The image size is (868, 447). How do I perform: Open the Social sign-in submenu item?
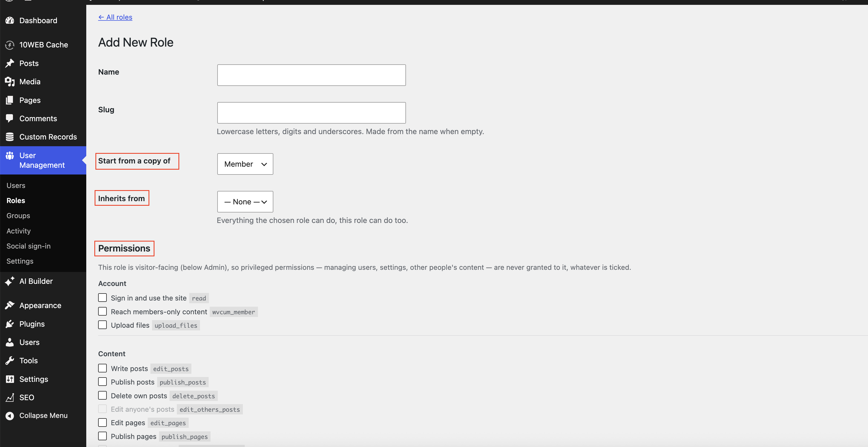coord(29,246)
